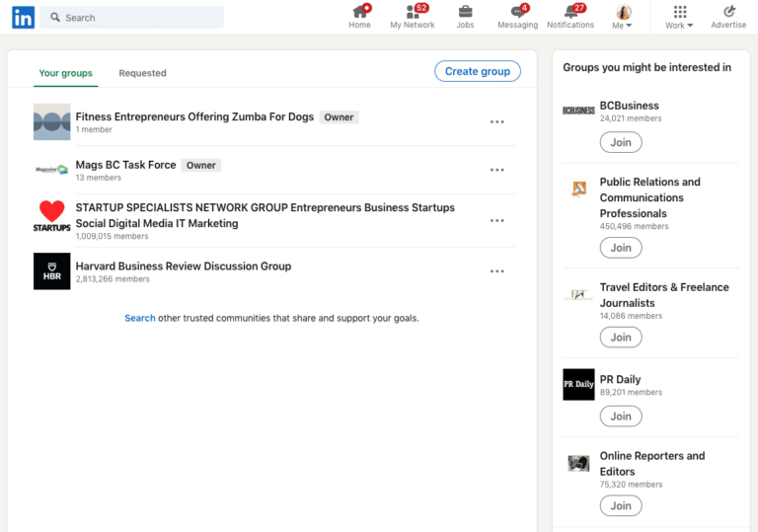Open Harvard Business Review group logo
758x532 pixels.
point(52,271)
